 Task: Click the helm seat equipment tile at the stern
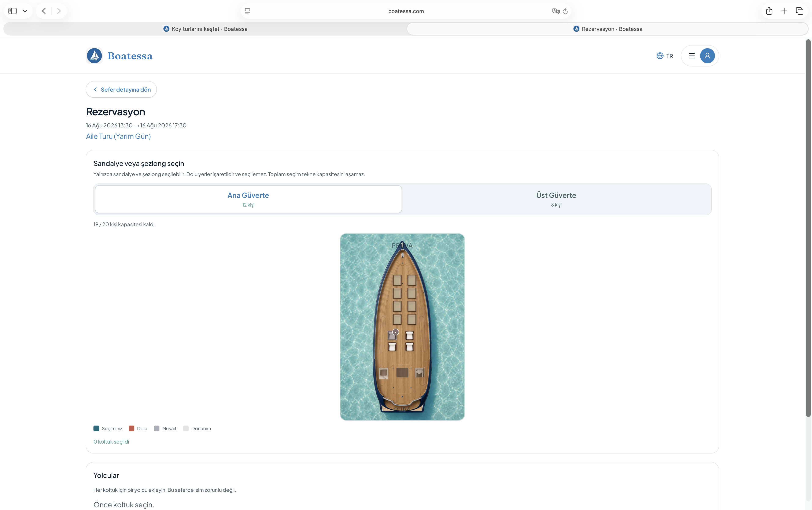tap(419, 373)
